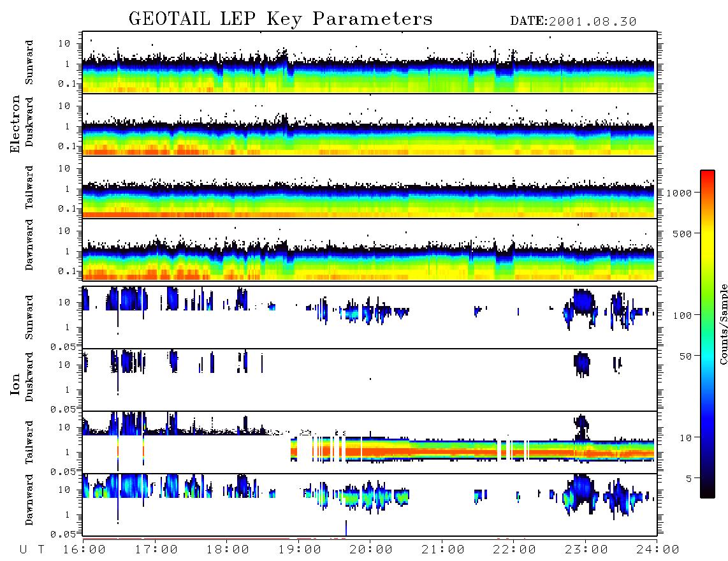The image size is (728, 561).
Task: Click the title "GEOTAIL LEP Key Parameters"
Action: 280,19
